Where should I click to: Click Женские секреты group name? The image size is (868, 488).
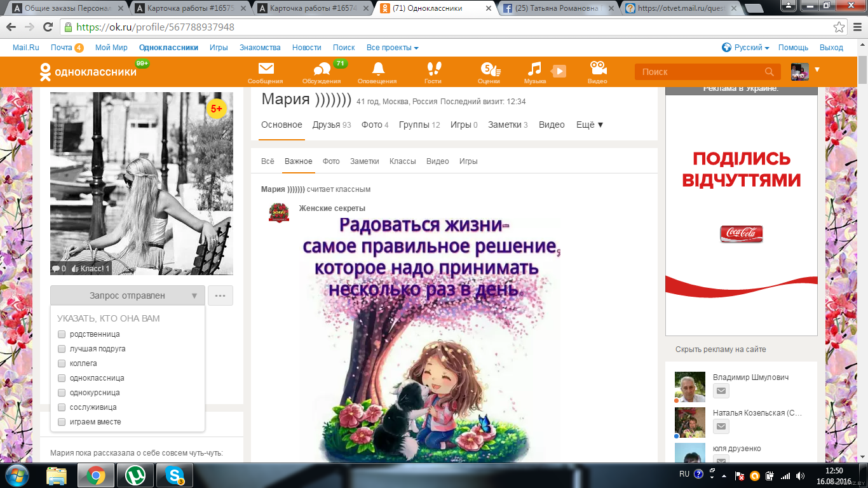332,208
